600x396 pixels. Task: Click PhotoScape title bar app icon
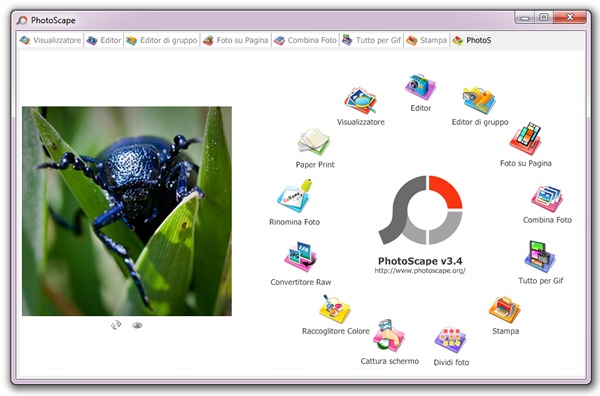click(22, 20)
